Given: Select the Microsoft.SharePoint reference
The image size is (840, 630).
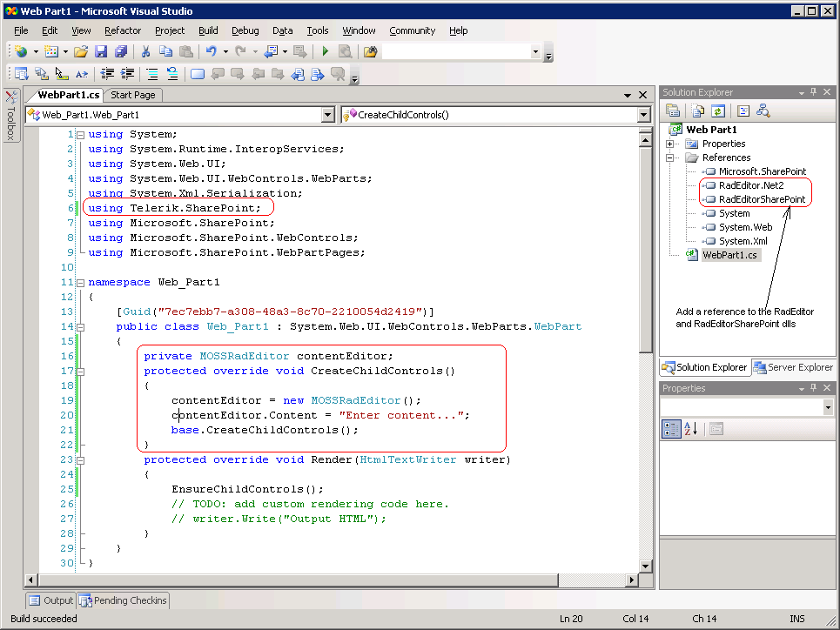Looking at the screenshot, I should pos(763,171).
